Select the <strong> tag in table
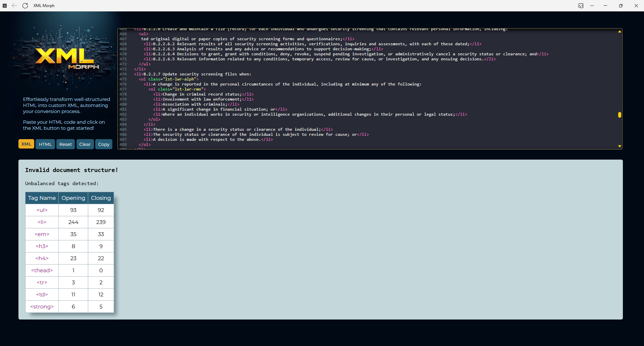This screenshot has width=644, height=346. (x=42, y=307)
